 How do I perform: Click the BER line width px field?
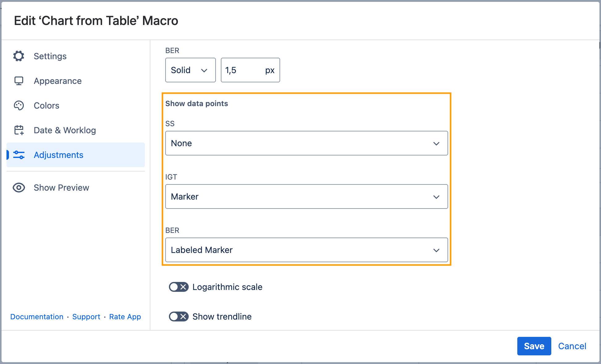242,70
